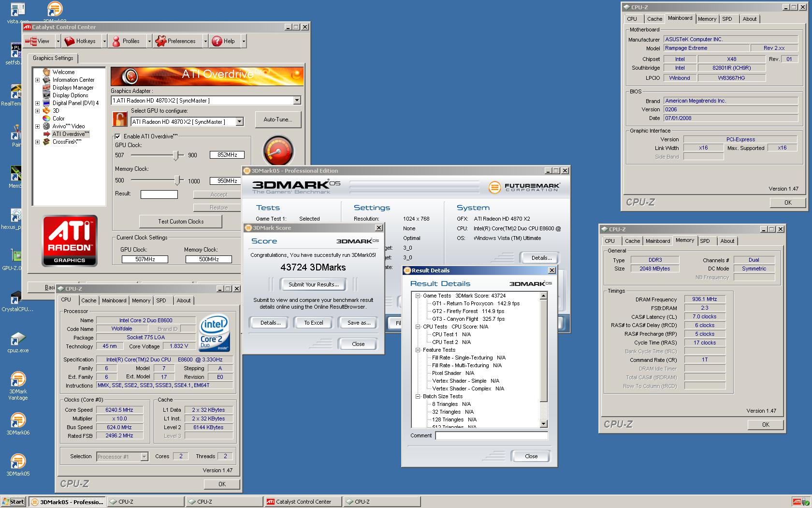Click the Help toolbar icon
The height and width of the screenshot is (508, 812).
tap(217, 41)
